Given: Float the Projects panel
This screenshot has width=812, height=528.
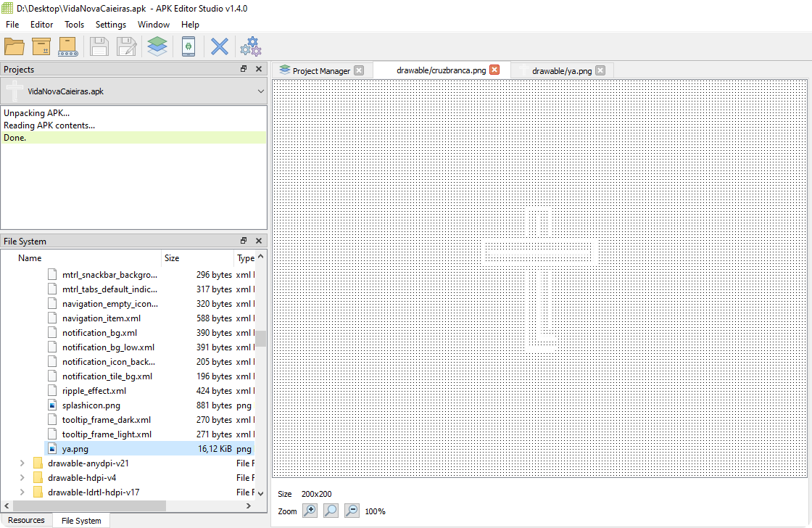Looking at the screenshot, I should (244, 69).
